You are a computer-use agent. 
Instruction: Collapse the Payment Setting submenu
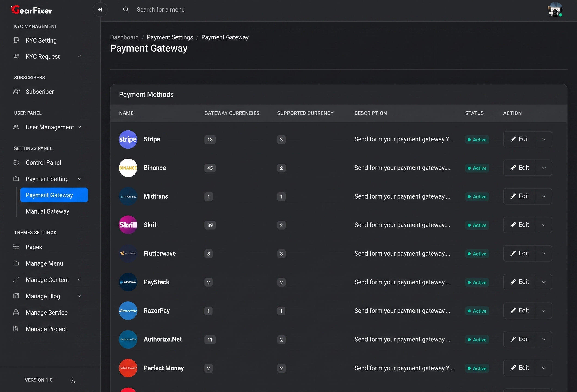79,179
